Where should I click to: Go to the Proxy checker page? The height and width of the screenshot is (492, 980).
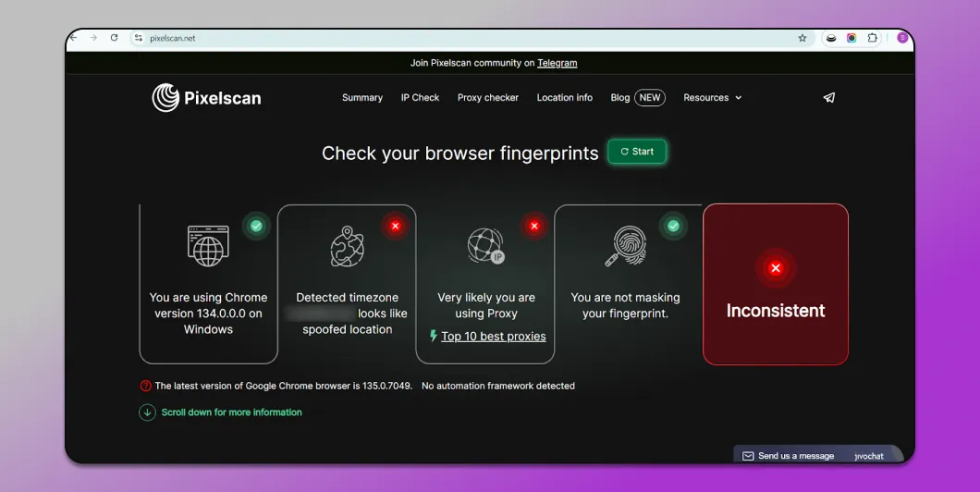tap(488, 98)
